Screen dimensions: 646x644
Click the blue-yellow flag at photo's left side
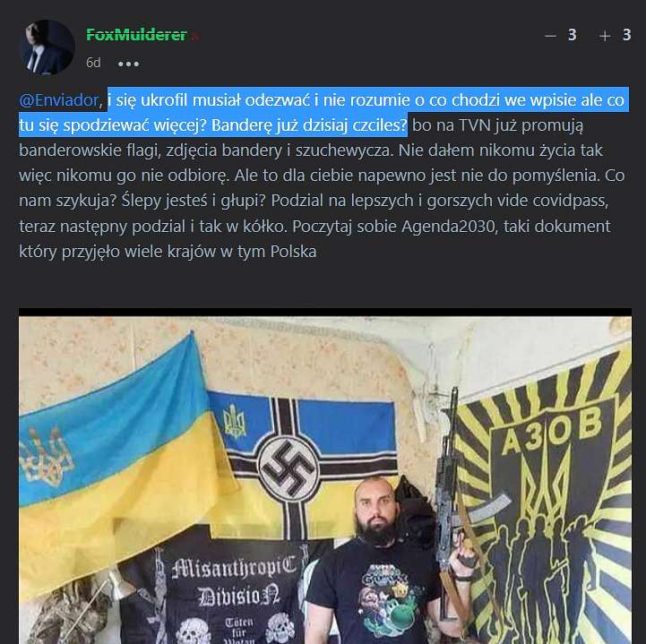(119, 461)
